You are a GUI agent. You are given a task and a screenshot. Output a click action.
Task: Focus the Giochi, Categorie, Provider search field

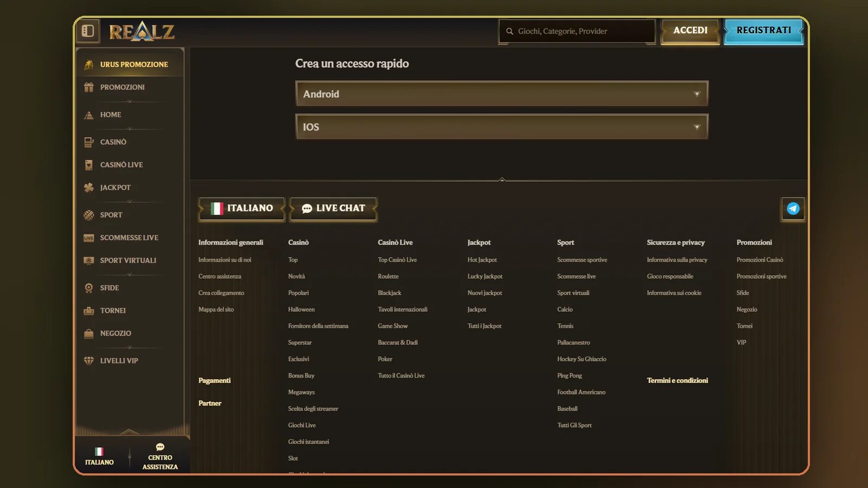577,31
